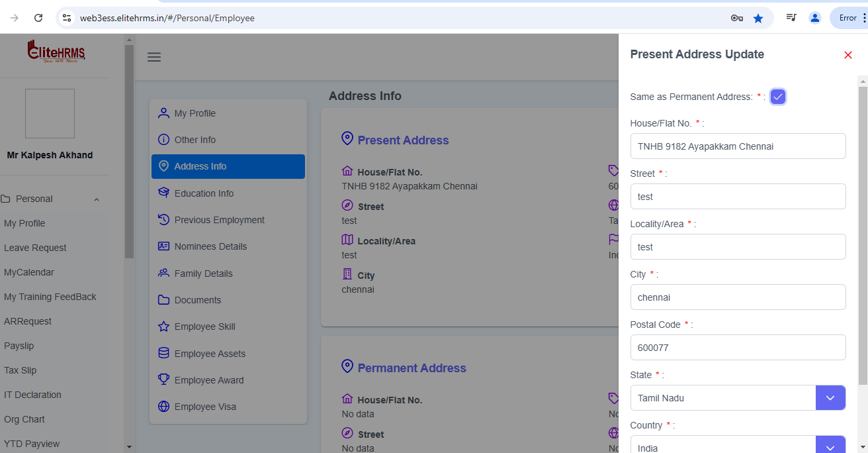Open the Country dropdown
868x453 pixels.
point(830,446)
